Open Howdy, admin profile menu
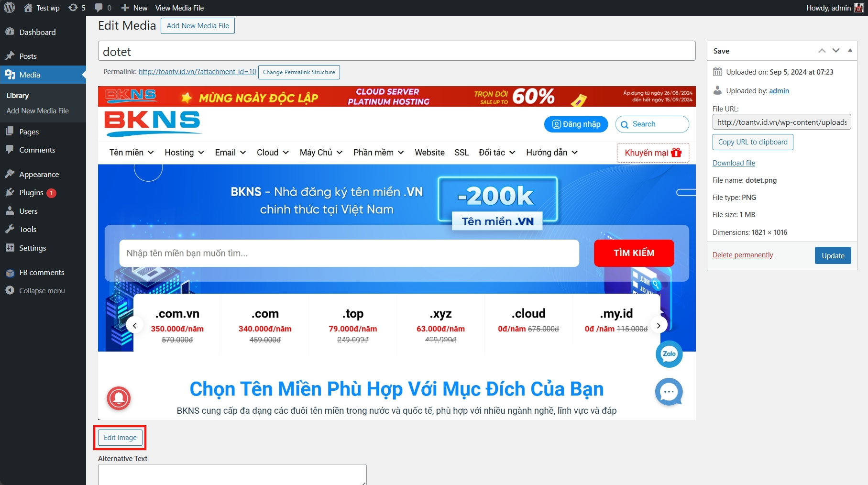 835,8
